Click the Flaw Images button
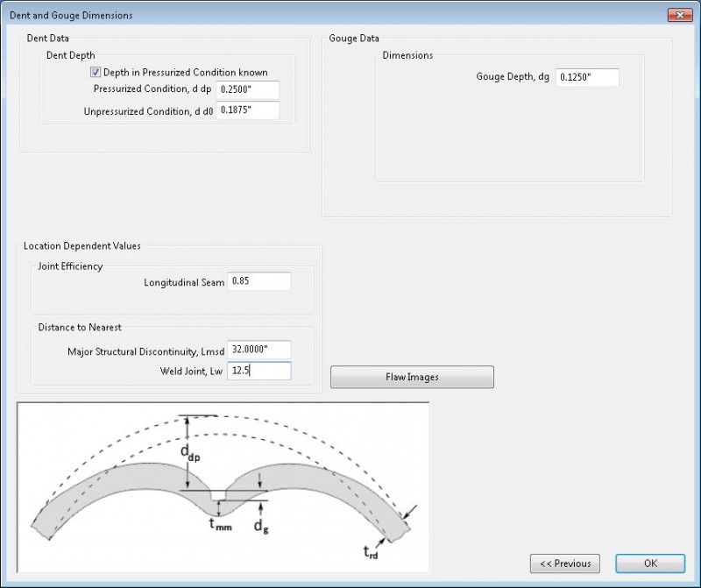This screenshot has height=588, width=701. 411,377
